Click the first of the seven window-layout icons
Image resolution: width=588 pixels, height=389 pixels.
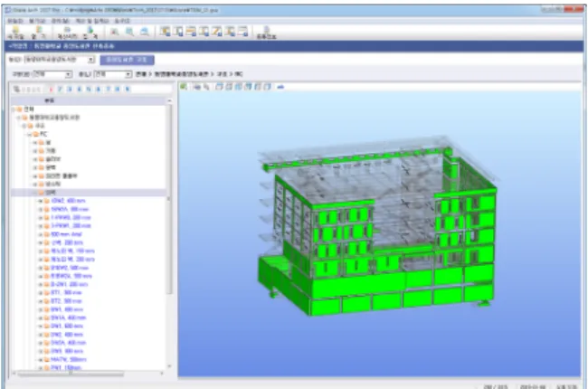click(165, 32)
